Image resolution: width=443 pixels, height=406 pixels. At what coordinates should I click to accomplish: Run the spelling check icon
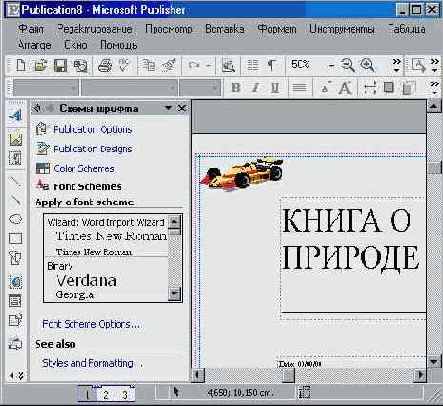point(124,65)
